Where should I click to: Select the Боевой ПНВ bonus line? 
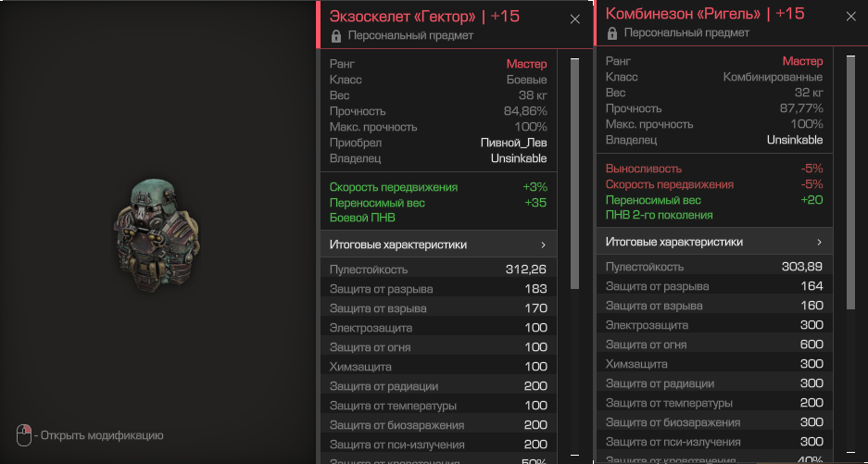[x=360, y=219]
